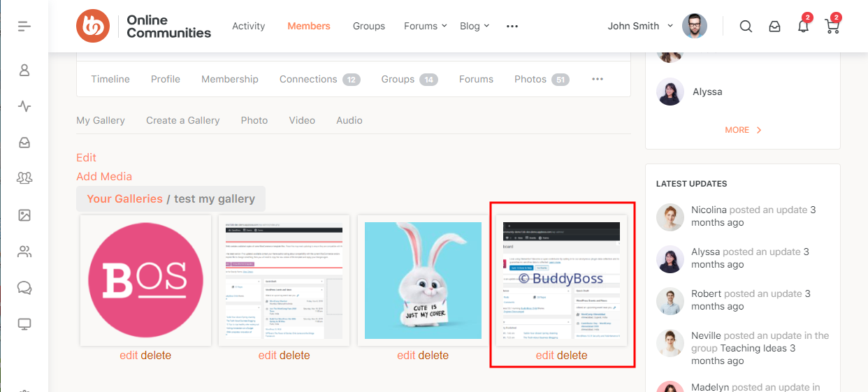Screen dimensions: 868x392
Task: Open the cute bunny photo thumbnail
Action: point(423,280)
